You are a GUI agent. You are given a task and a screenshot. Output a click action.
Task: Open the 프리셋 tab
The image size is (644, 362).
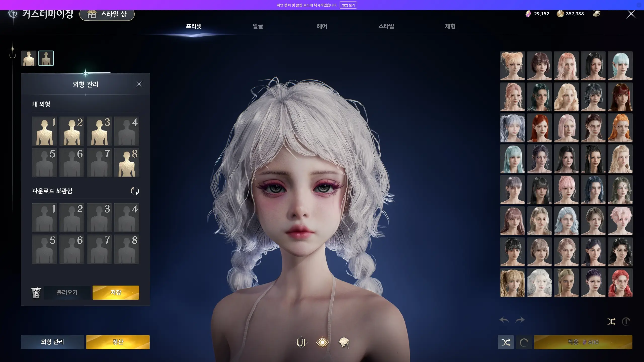(x=194, y=26)
